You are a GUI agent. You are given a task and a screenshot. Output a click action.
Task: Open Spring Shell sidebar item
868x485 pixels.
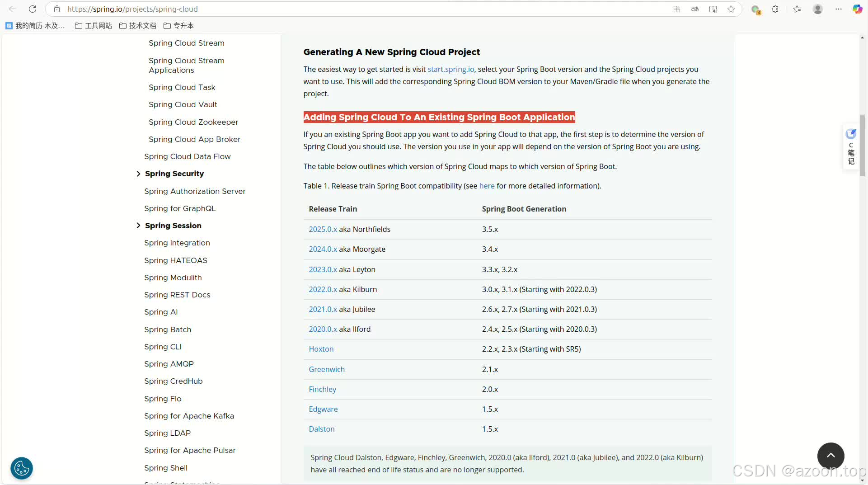pos(166,468)
